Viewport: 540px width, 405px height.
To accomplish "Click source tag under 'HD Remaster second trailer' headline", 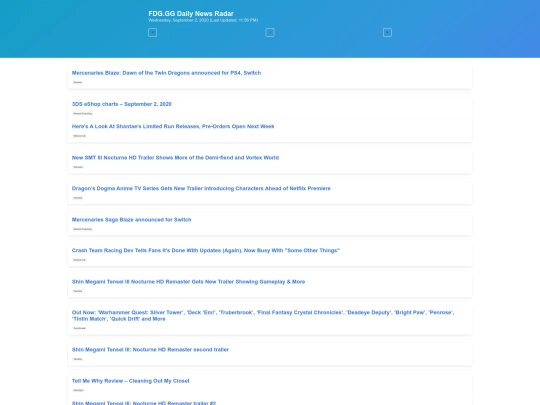I will pyautogui.click(x=78, y=359).
